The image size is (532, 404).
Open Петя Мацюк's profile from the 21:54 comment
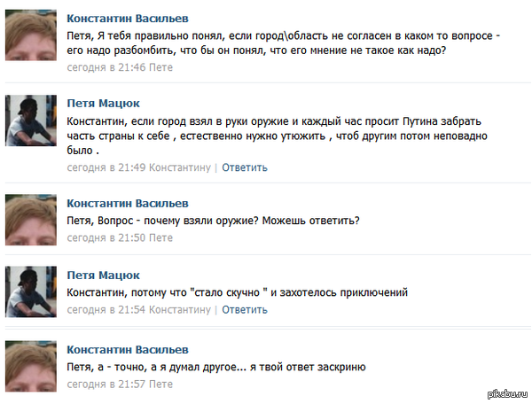point(103,275)
